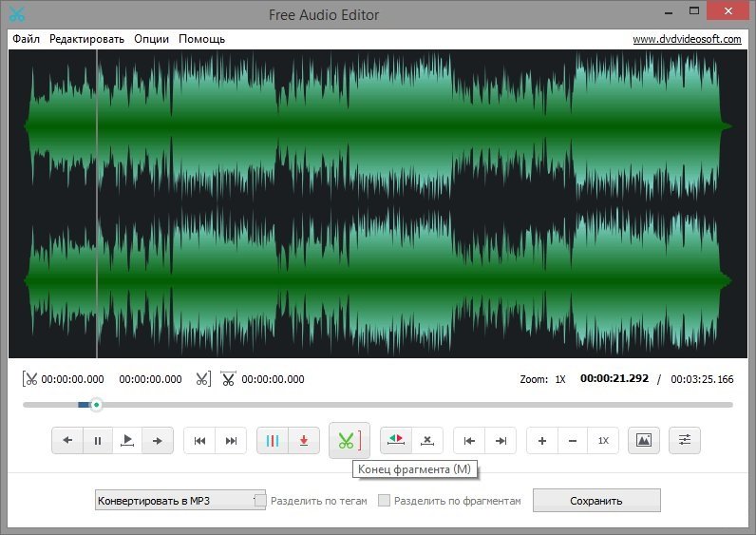Open the Редактировать menu
Screen dimensions: 756x535
point(86,39)
